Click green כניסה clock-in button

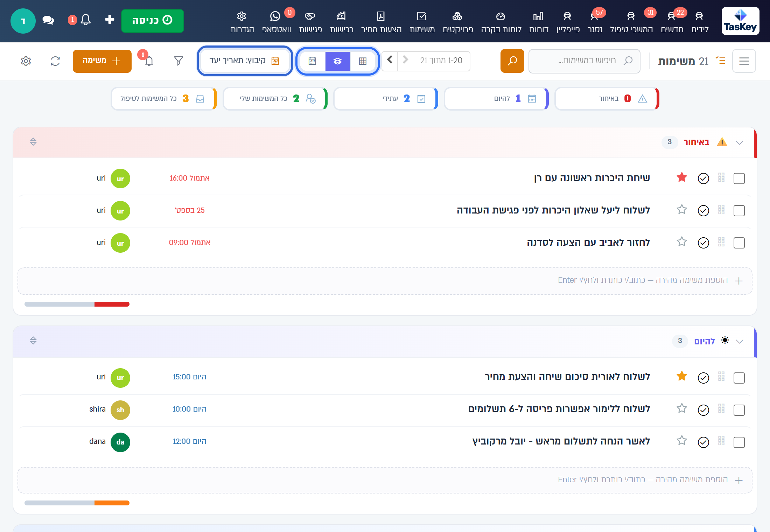click(x=153, y=21)
